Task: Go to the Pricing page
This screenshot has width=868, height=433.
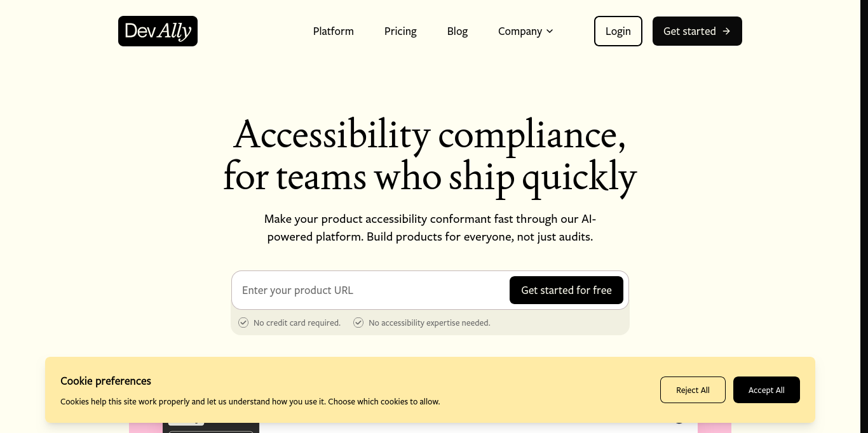Action: [400, 31]
